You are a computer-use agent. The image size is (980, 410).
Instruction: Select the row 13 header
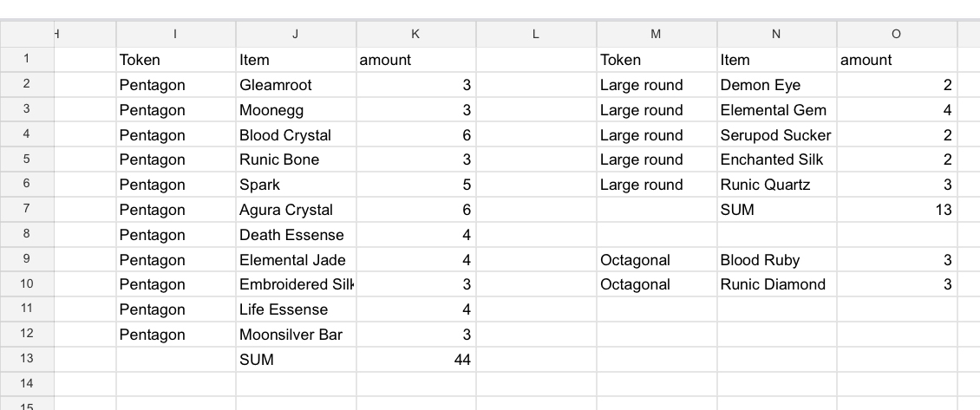pos(27,360)
